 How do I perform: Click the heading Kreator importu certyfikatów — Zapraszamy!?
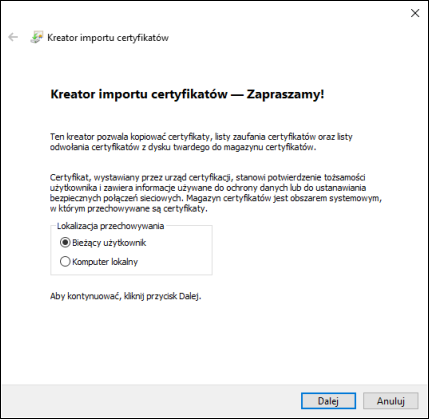tap(187, 94)
